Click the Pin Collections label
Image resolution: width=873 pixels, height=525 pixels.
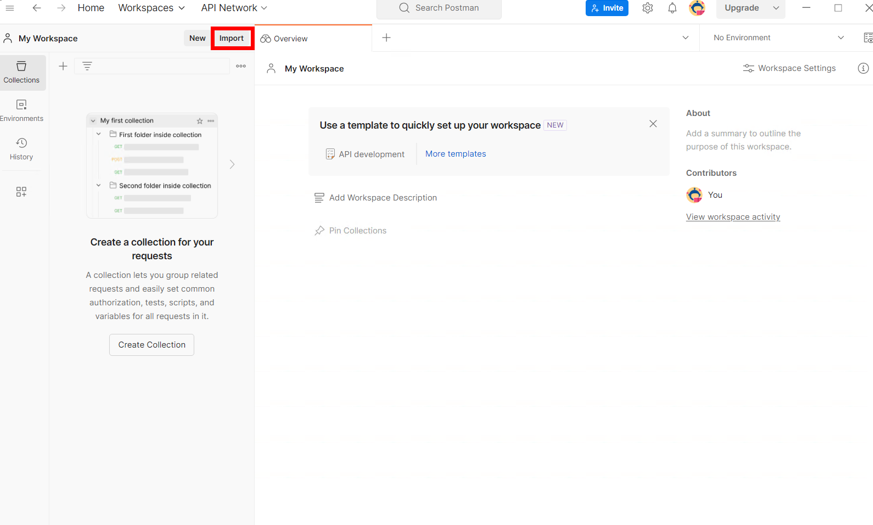click(357, 230)
